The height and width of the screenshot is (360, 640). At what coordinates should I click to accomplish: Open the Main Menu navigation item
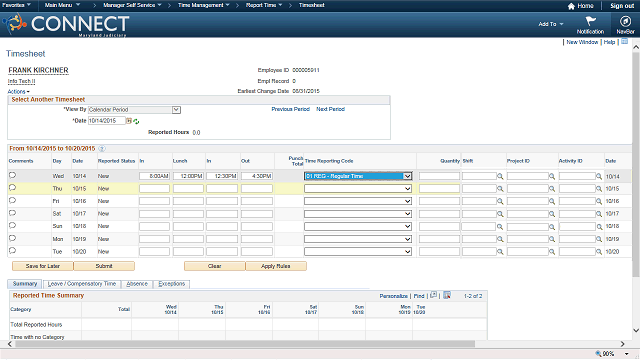62,5
